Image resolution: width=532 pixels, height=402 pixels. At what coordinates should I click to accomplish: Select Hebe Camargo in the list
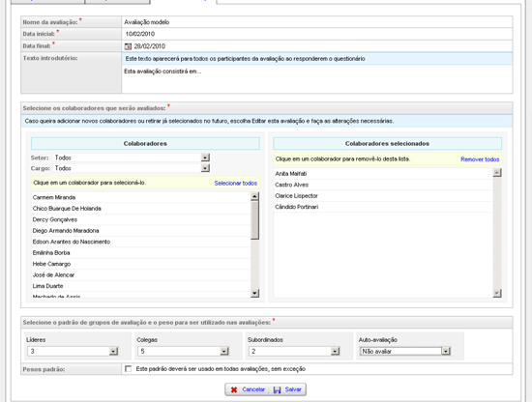pos(141,264)
